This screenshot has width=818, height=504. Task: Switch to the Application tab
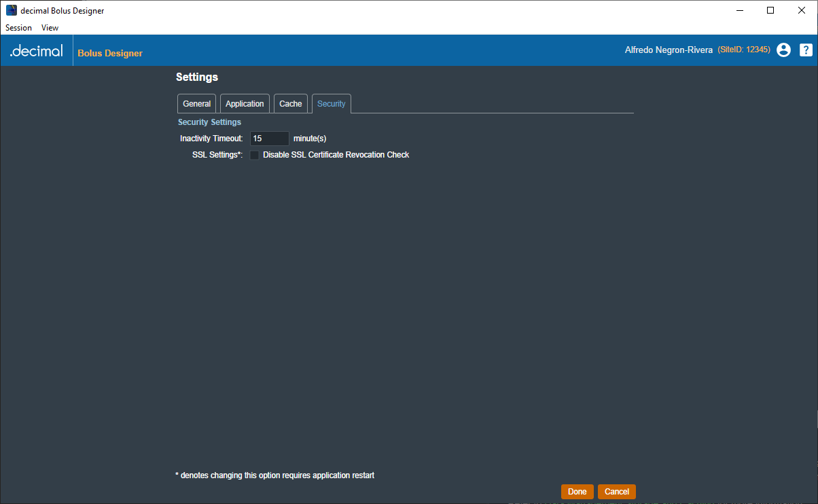(245, 104)
